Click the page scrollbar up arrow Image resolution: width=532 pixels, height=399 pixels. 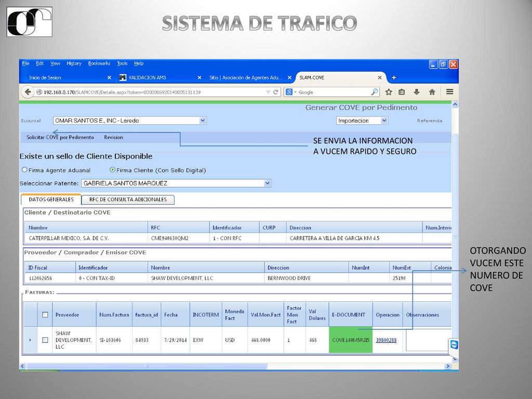(455, 104)
